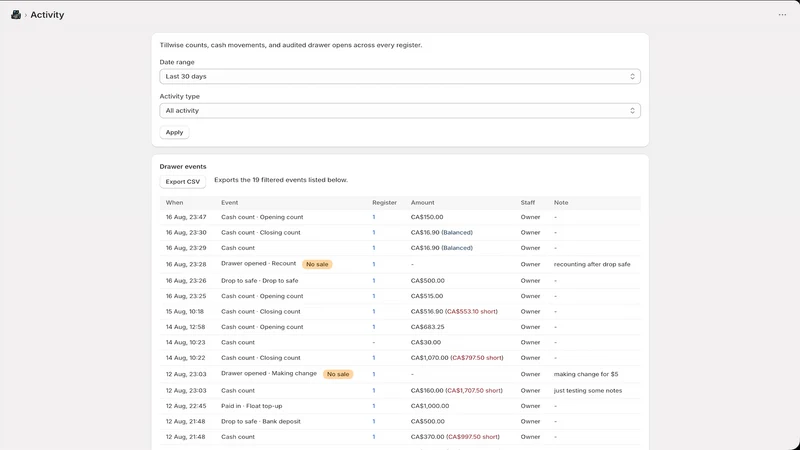Image resolution: width=800 pixels, height=450 pixels.
Task: Open the three-dots more actions menu
Action: [782, 15]
